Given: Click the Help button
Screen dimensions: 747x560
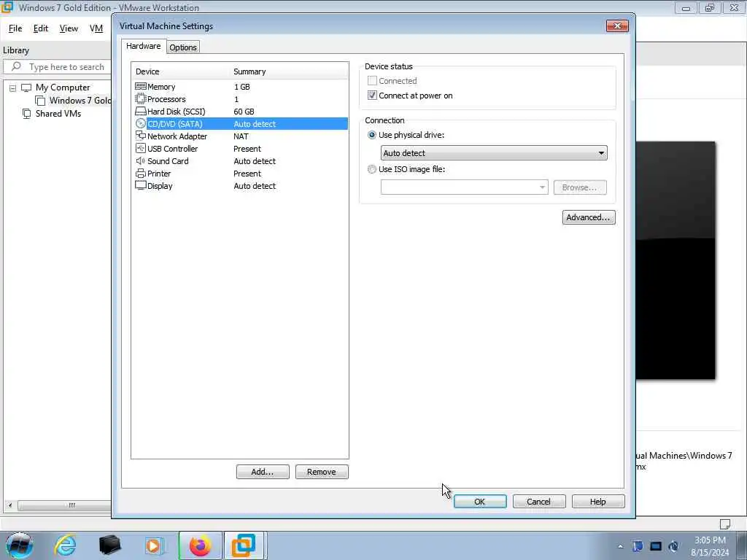Looking at the screenshot, I should pos(598,502).
